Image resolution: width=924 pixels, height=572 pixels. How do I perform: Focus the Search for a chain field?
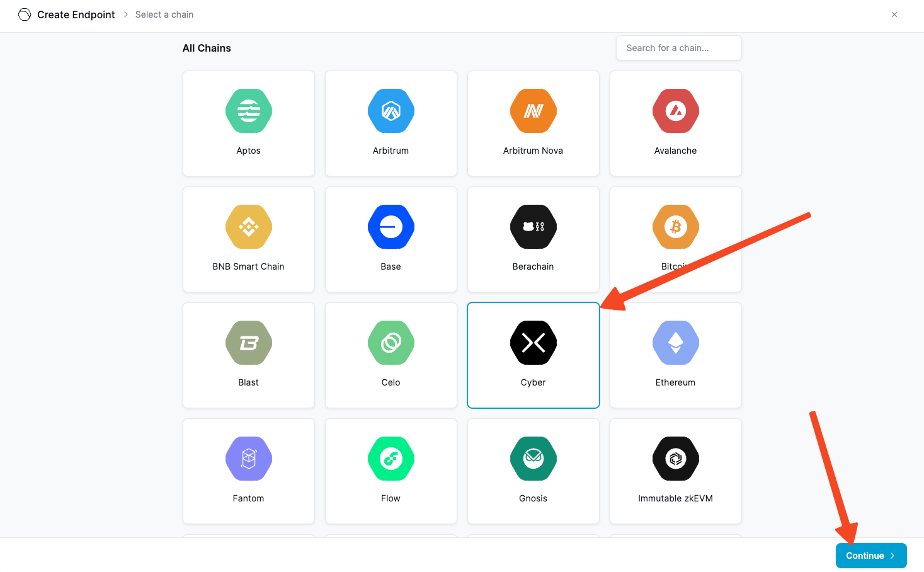point(679,48)
